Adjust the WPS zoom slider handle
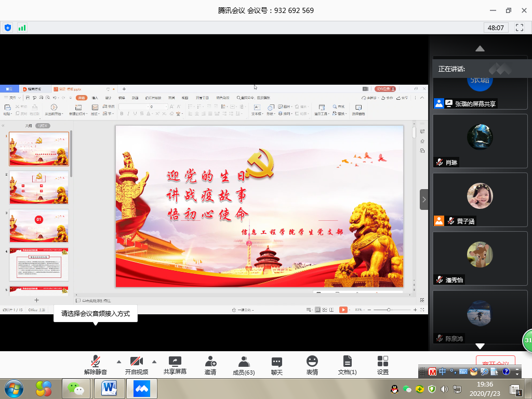532x399 pixels. click(389, 310)
